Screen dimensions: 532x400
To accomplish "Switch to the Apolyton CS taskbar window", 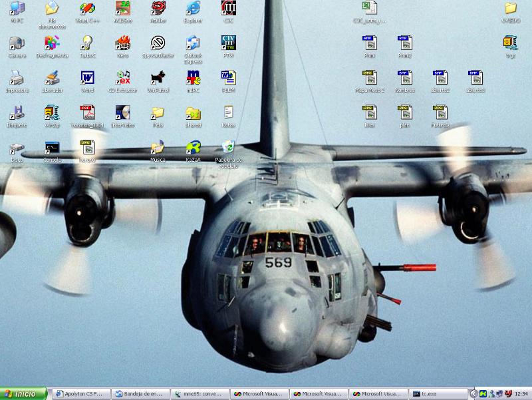I will [x=80, y=394].
